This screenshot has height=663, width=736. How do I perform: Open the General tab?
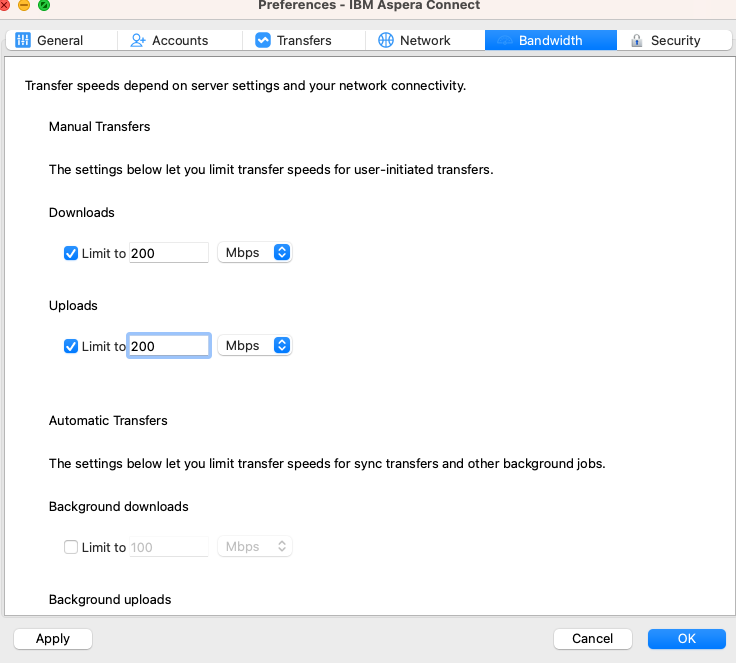[61, 40]
